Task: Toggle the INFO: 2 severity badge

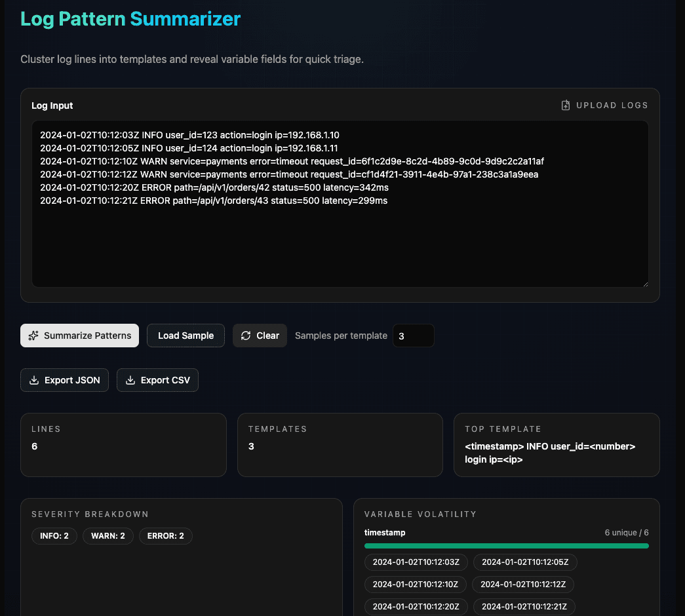Action: tap(54, 535)
